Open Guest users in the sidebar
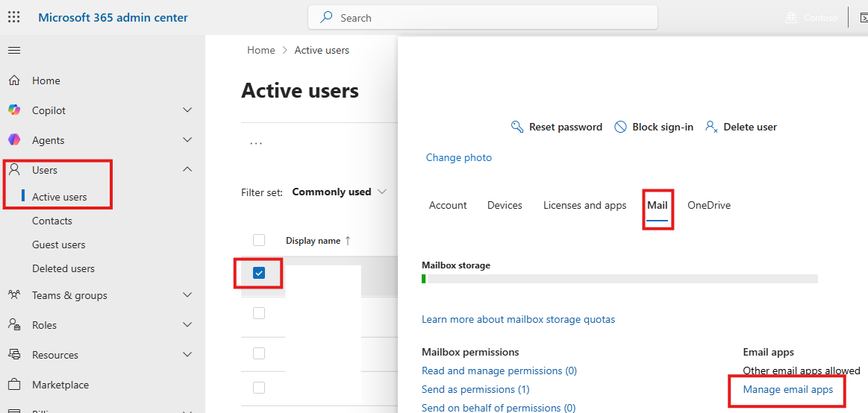The height and width of the screenshot is (413, 868). (59, 245)
